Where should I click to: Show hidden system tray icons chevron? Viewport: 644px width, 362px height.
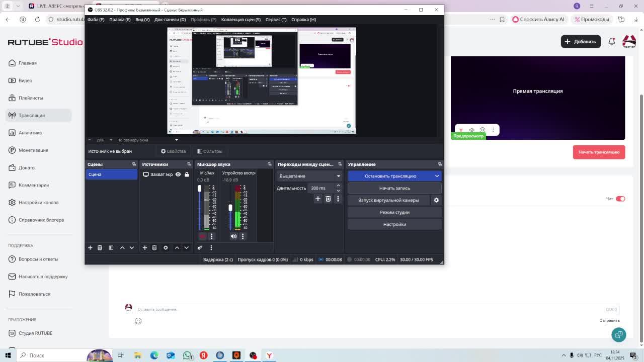563,355
